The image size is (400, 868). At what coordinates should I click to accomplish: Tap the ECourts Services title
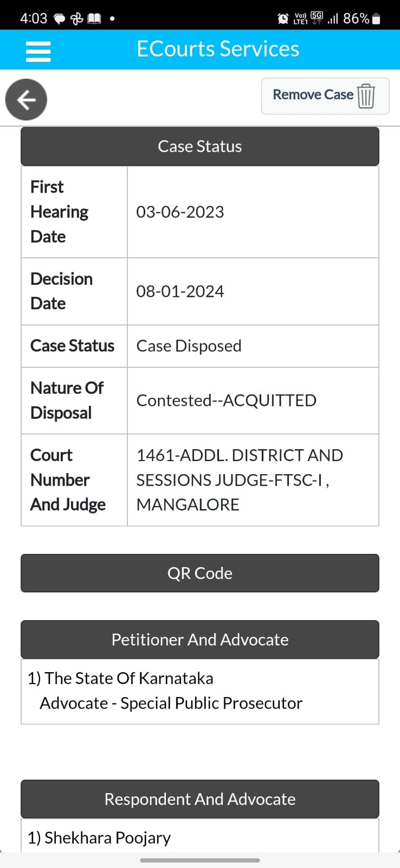pyautogui.click(x=217, y=49)
